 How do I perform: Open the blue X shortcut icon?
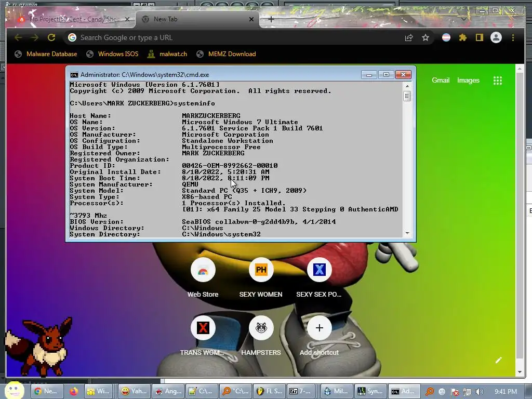tap(320, 270)
